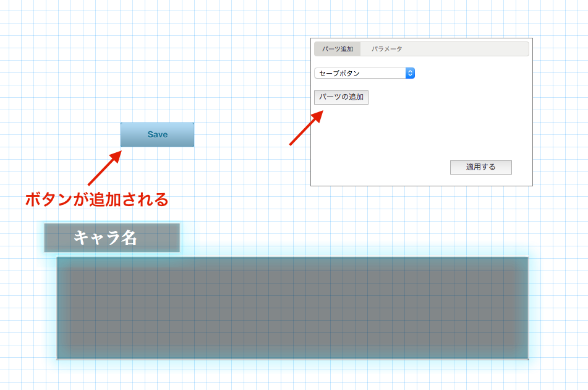Click empty tab bar area right of パラメータ
The image size is (588, 390).
(x=470, y=49)
